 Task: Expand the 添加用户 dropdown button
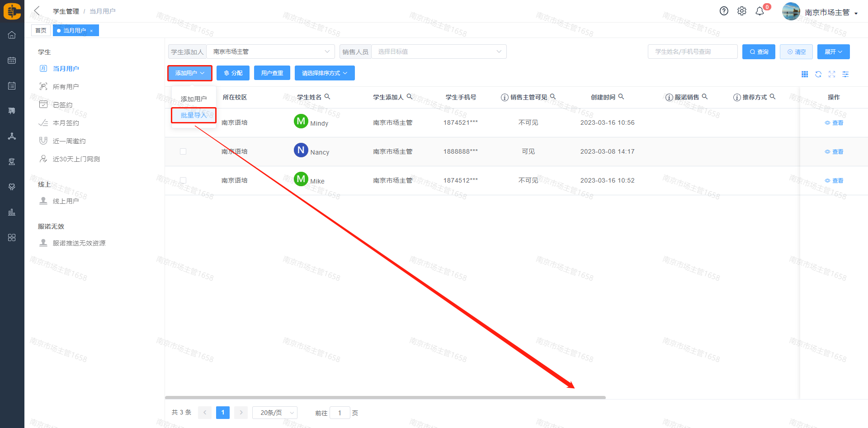[x=190, y=73]
